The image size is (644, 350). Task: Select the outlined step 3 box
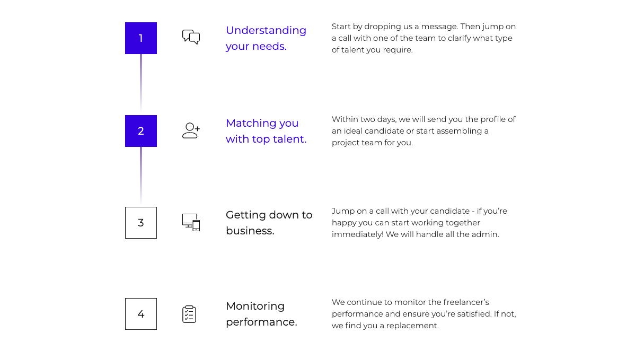(x=141, y=223)
